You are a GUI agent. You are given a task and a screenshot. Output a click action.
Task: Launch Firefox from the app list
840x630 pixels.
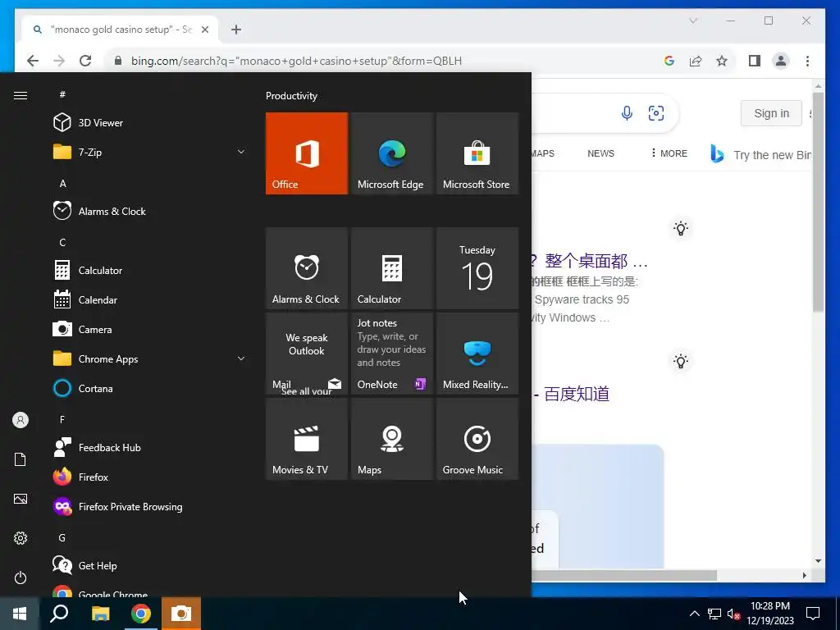click(x=150, y=477)
